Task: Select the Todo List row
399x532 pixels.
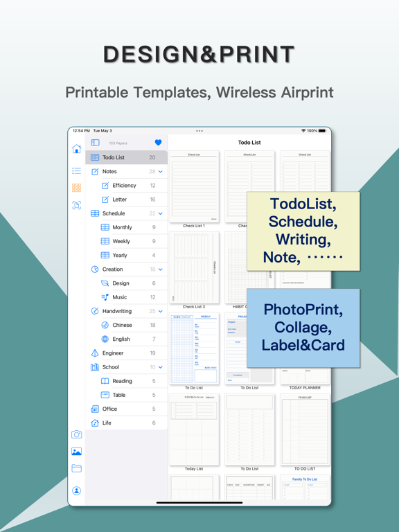Action: tap(126, 157)
